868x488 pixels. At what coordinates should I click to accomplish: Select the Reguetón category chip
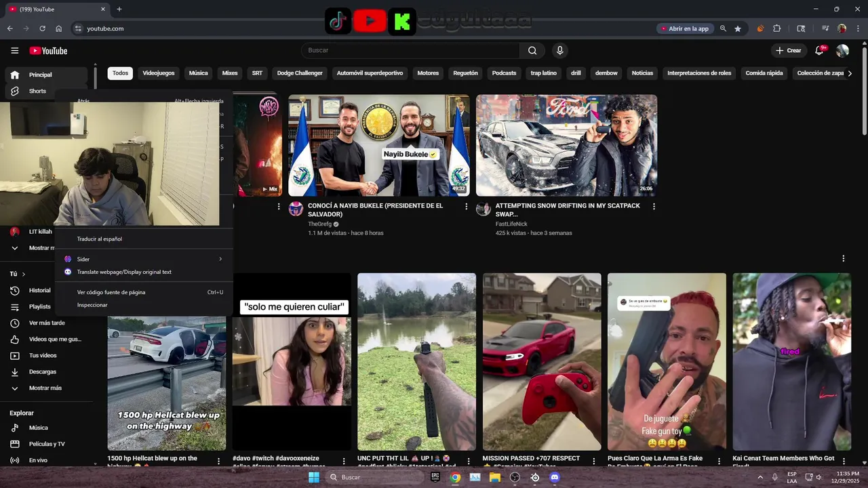click(x=465, y=73)
